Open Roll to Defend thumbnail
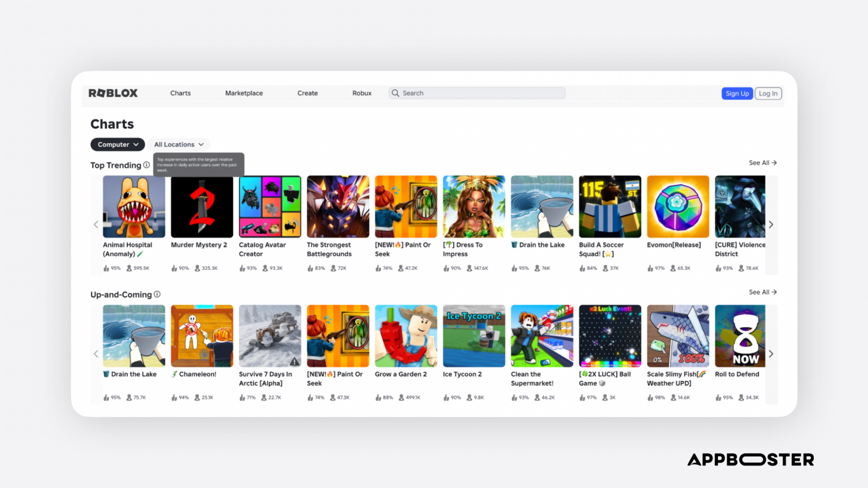This screenshot has width=868, height=488. (x=740, y=336)
